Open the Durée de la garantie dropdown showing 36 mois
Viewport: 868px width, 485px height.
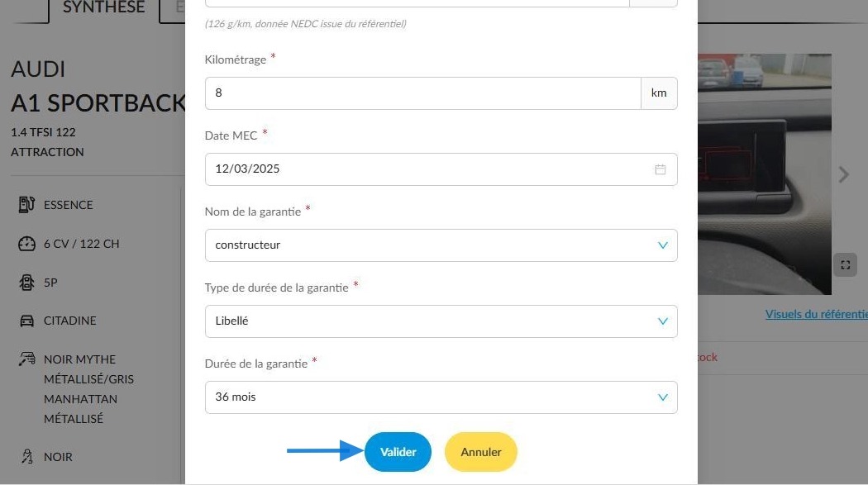(441, 397)
